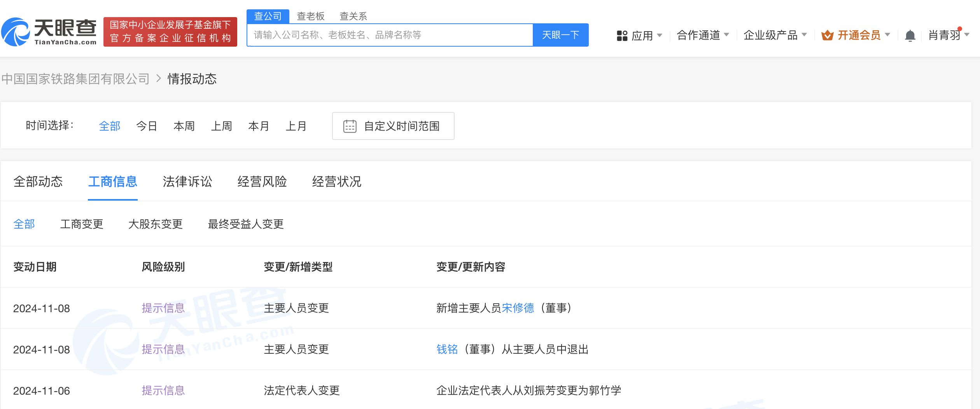Open the notification bell
980x409 pixels.
pos(910,36)
